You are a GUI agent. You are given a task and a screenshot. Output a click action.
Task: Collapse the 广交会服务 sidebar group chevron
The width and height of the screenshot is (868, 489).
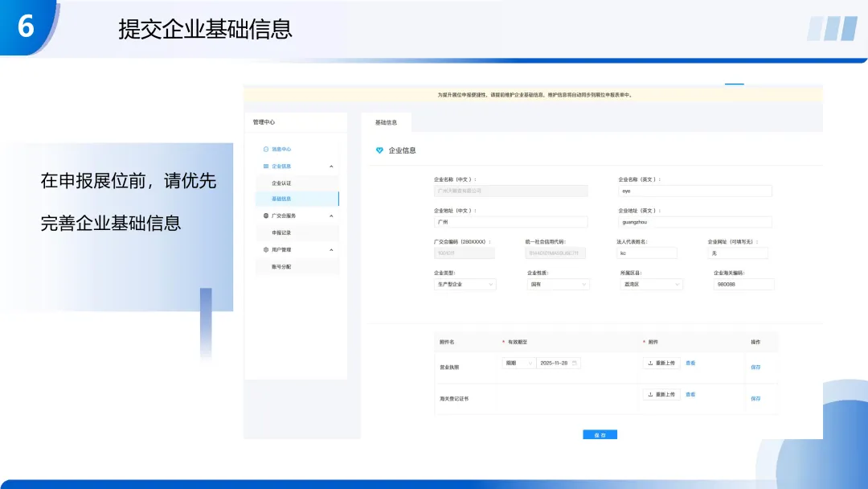(331, 216)
